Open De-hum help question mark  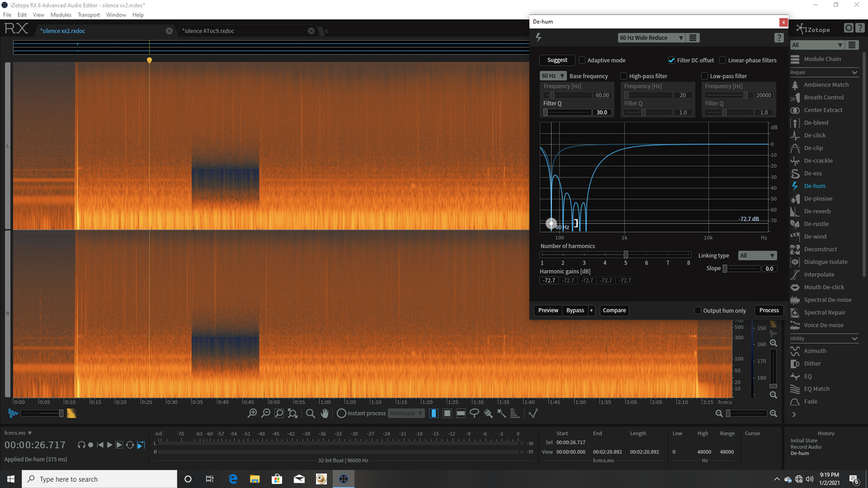(x=779, y=38)
